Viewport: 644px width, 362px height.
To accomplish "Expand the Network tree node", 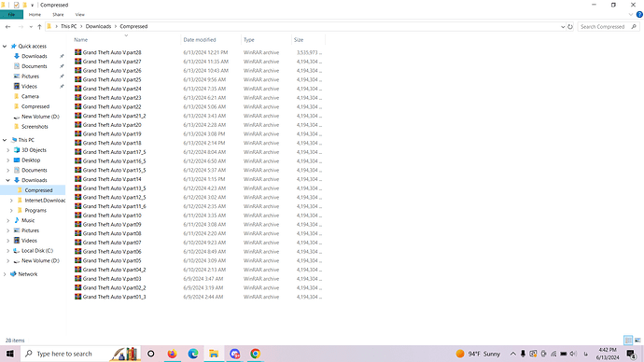I will [x=5, y=274].
